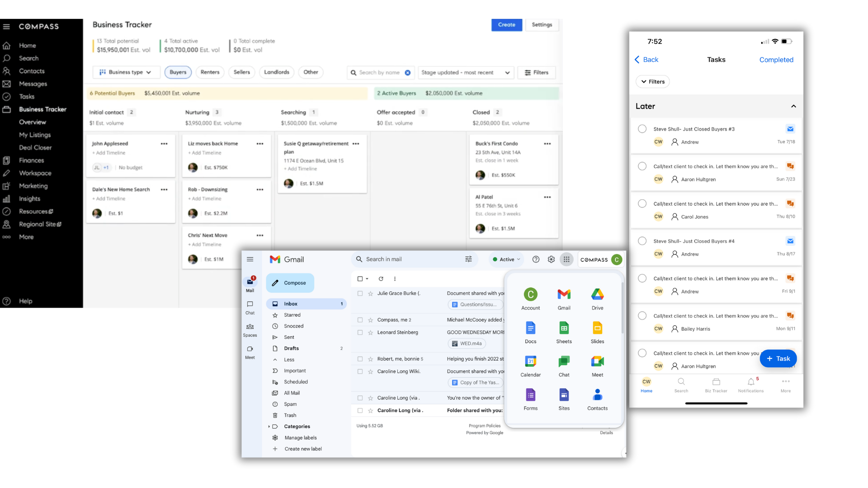The height and width of the screenshot is (488, 868).
Task: Open Notifications bell in mobile app
Action: click(750, 382)
